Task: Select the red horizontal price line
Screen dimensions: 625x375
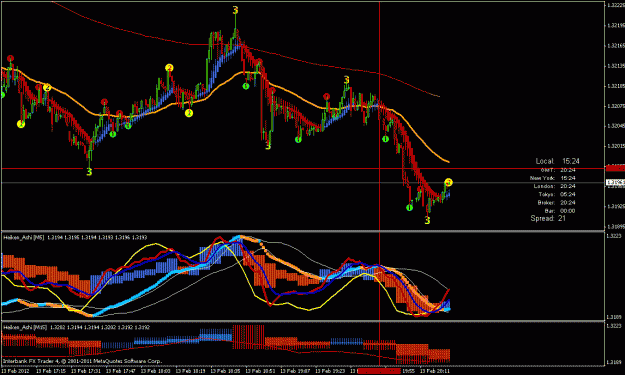Action: (303, 169)
